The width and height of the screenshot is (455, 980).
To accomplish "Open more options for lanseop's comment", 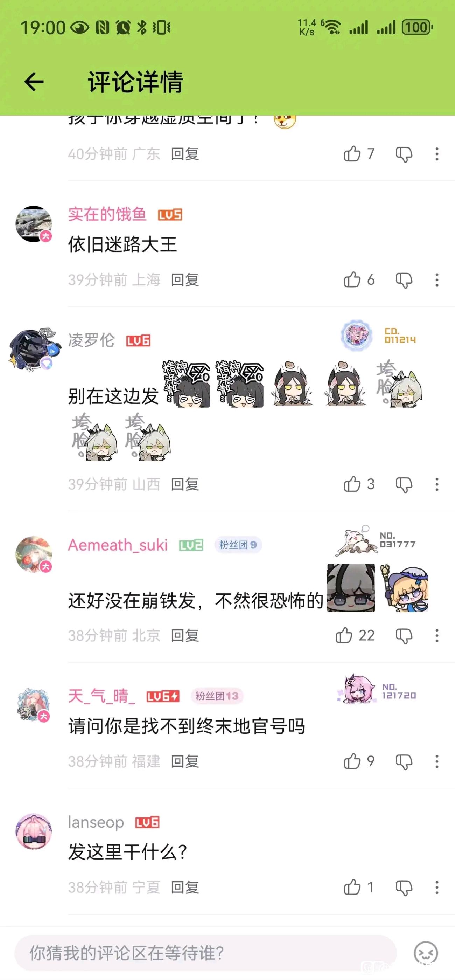I will [x=437, y=888].
